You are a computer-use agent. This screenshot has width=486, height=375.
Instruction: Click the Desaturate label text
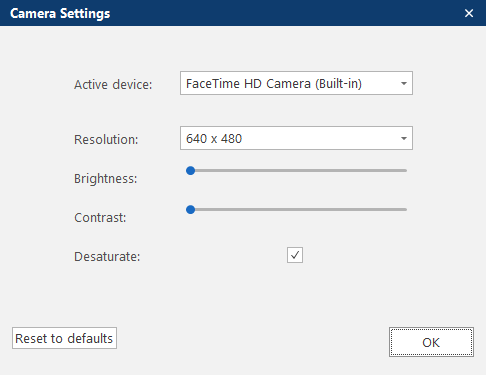[107, 257]
